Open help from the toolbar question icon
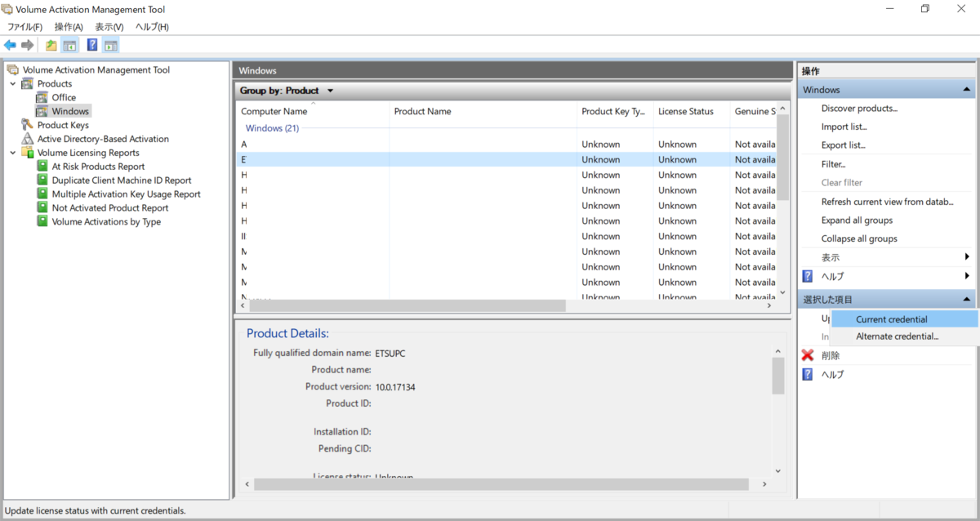980x521 pixels. [x=92, y=45]
